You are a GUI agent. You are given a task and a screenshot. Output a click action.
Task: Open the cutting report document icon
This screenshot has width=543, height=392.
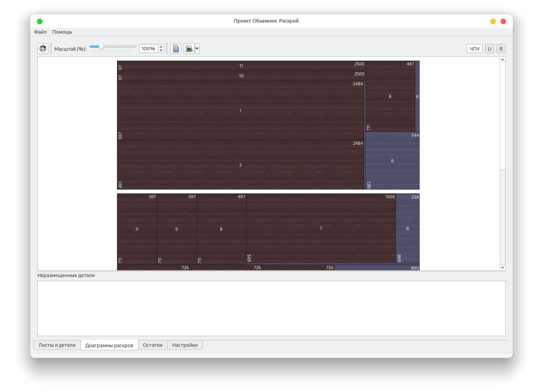click(176, 49)
